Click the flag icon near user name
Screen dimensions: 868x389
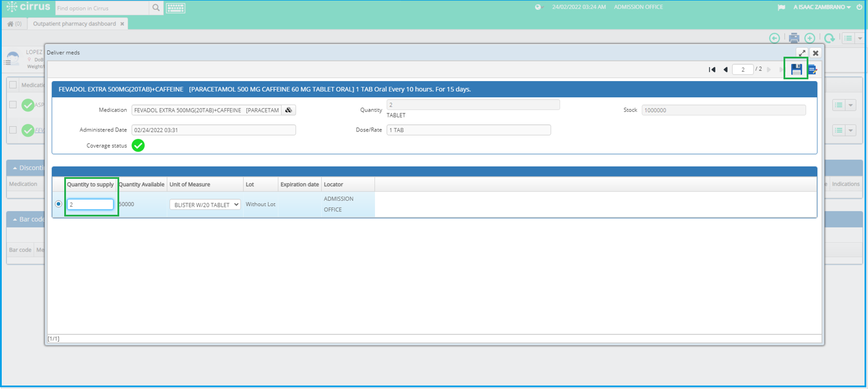(781, 8)
